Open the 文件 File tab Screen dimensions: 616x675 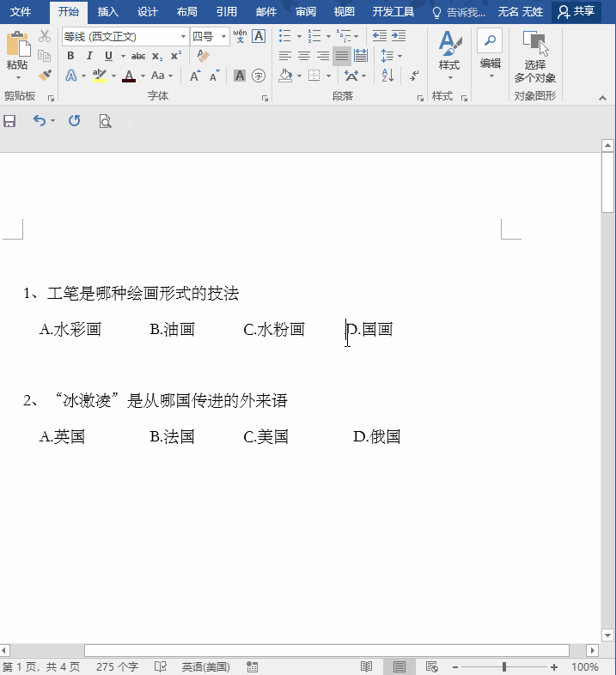point(21,12)
